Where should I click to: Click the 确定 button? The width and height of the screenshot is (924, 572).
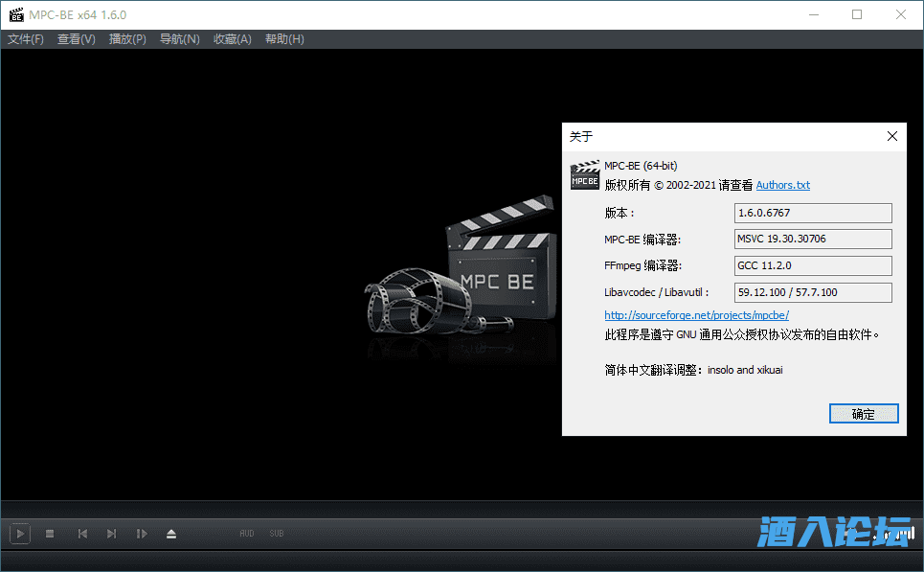[863, 414]
